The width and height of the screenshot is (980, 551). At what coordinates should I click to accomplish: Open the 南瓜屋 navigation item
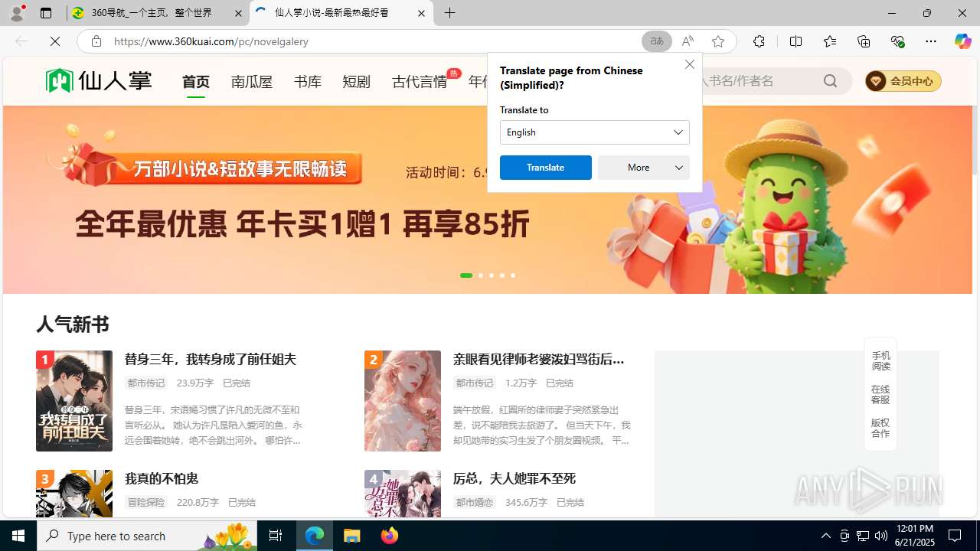click(x=252, y=81)
